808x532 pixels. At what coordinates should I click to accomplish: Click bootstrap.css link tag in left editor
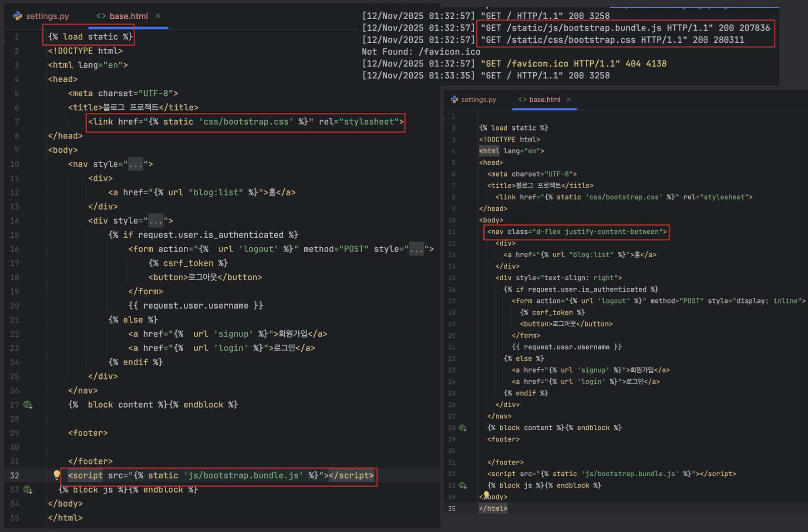click(246, 122)
